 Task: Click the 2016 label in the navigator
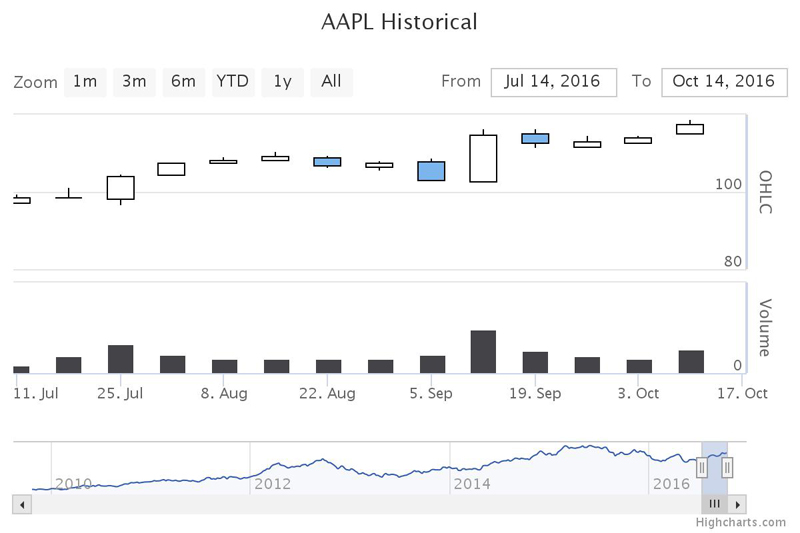(671, 484)
